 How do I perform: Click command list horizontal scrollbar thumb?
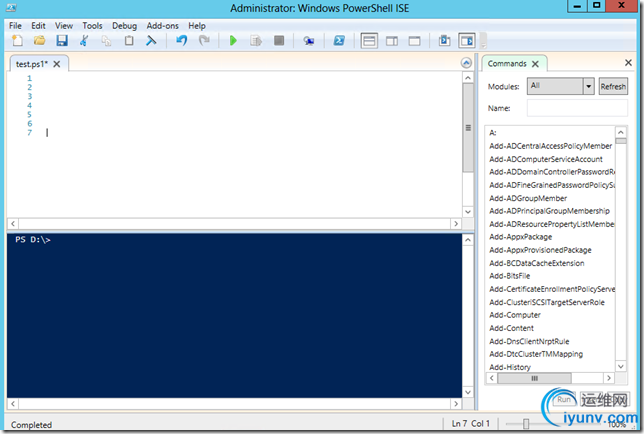(534, 378)
